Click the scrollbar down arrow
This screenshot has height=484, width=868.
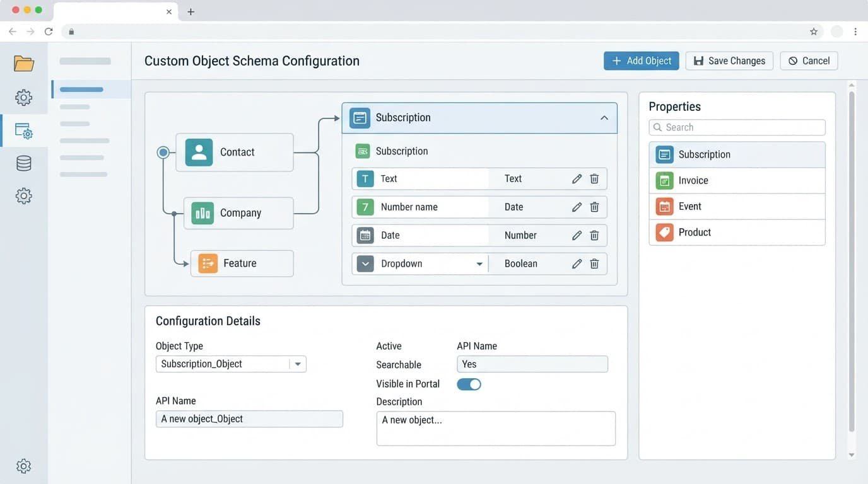click(852, 454)
